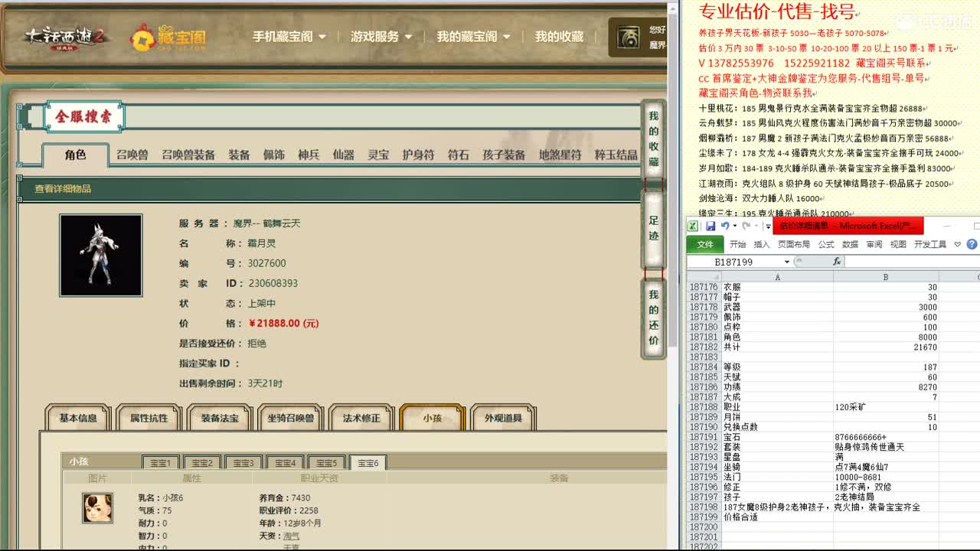Screen dimensions: 980x551
Task: Open the 粹玉结晶 category tab
Action: click(616, 155)
